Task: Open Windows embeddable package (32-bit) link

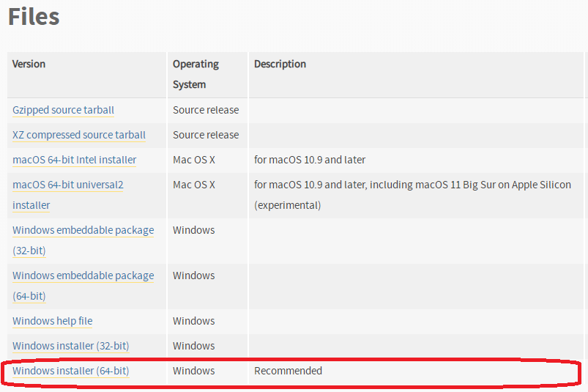Action: 83,230
